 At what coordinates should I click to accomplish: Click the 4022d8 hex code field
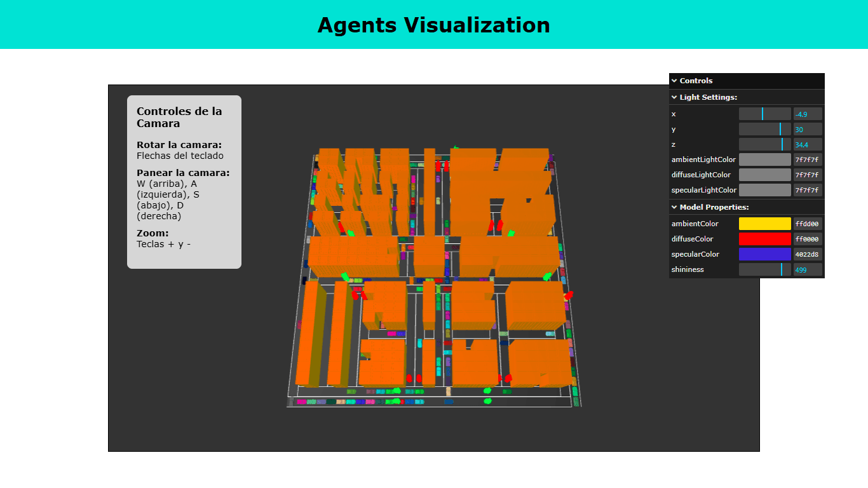[808, 254]
